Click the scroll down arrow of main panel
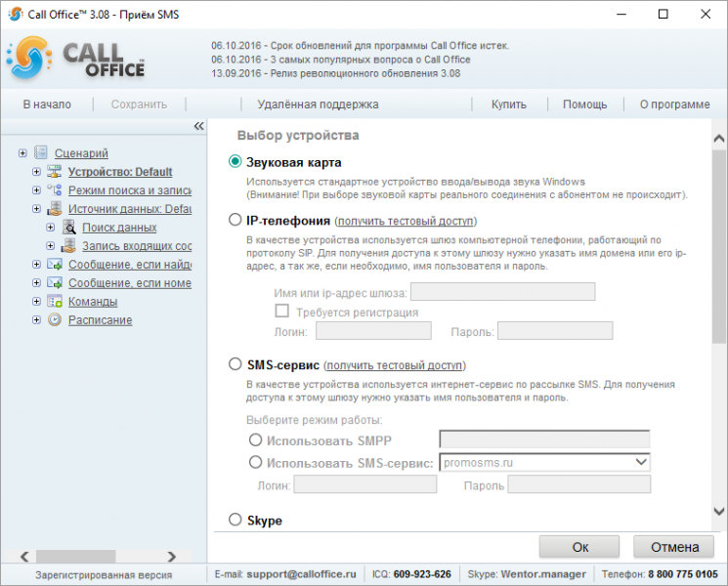 718,512
